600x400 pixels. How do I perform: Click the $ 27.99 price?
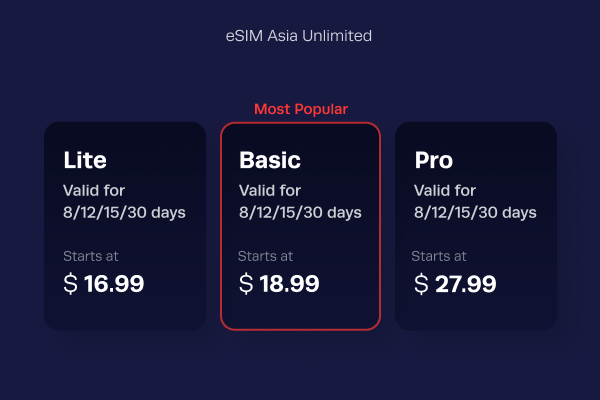(455, 284)
